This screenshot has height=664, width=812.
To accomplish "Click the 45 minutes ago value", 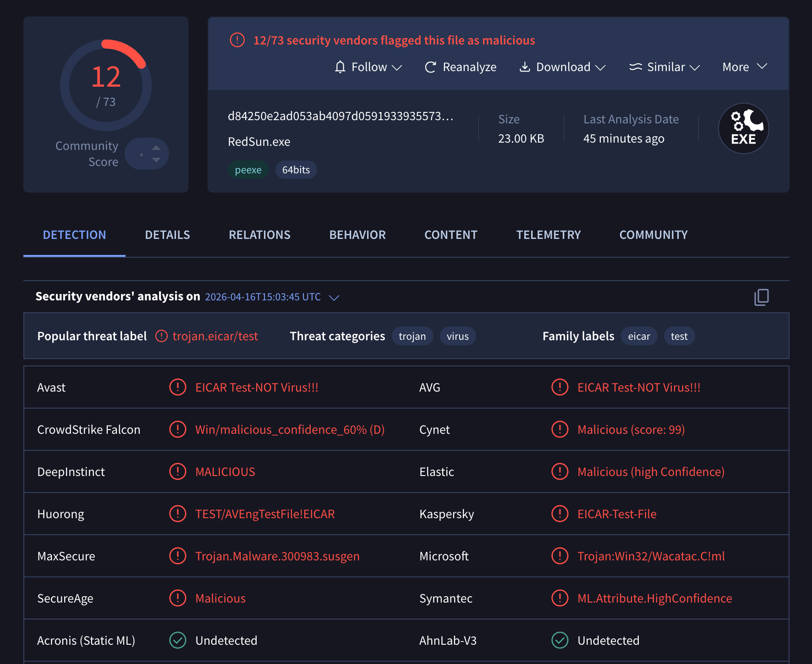I will (x=624, y=138).
